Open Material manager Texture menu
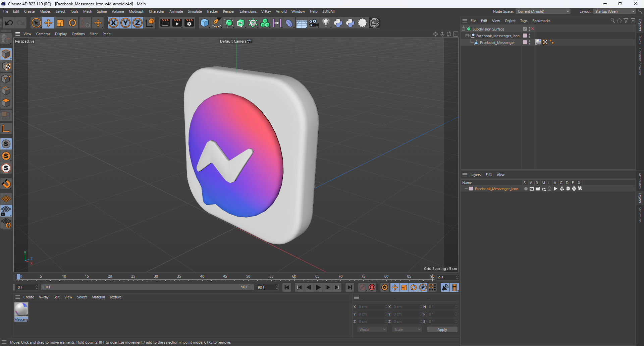 pos(115,297)
